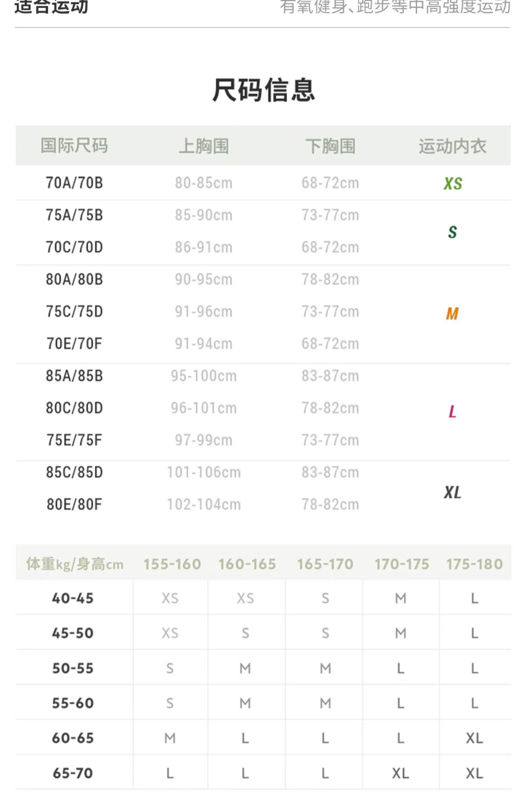The height and width of the screenshot is (812, 525).
Task: Click the 上胸围 column header
Action: point(204,145)
